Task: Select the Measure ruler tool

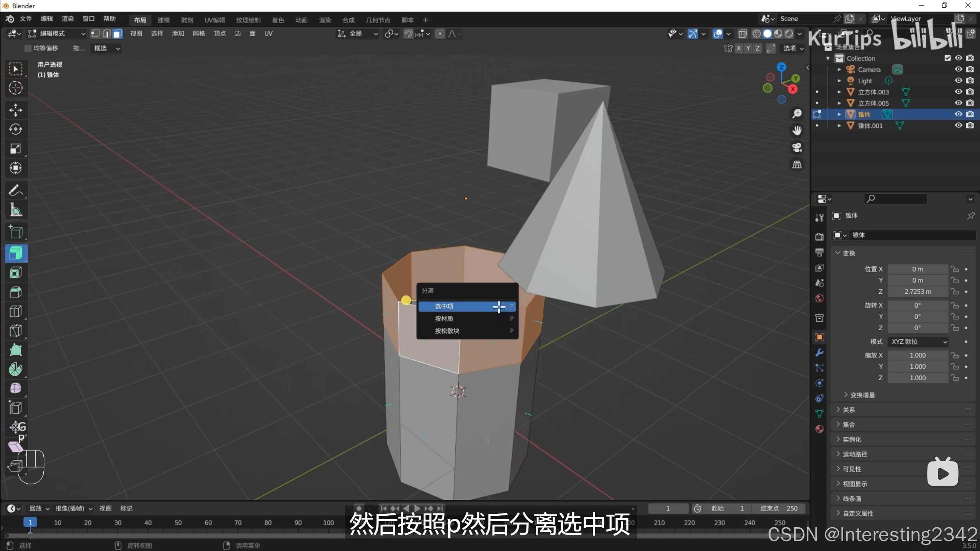Action: click(x=15, y=210)
